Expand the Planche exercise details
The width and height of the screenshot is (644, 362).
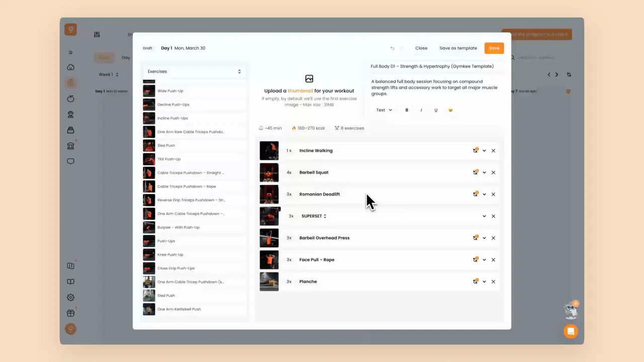coord(484,282)
